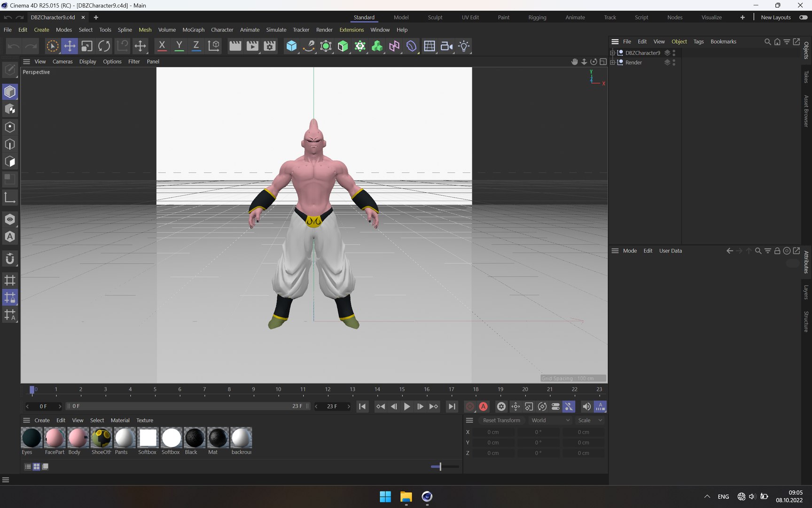Open Edit Render Settings

[x=270, y=46]
